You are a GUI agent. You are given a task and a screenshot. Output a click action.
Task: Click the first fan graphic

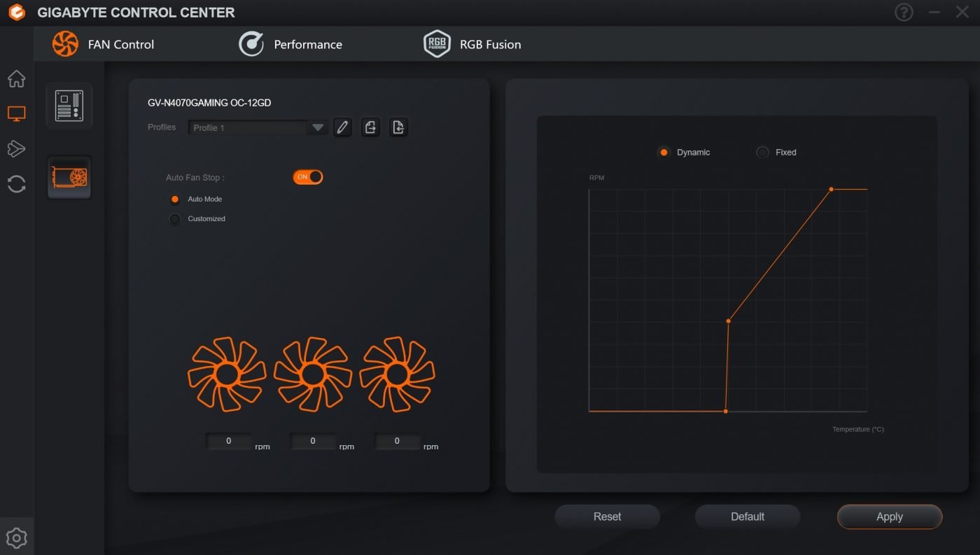227,374
